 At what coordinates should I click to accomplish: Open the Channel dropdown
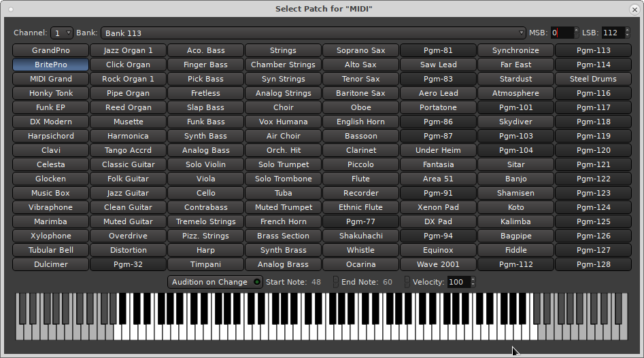click(x=62, y=33)
